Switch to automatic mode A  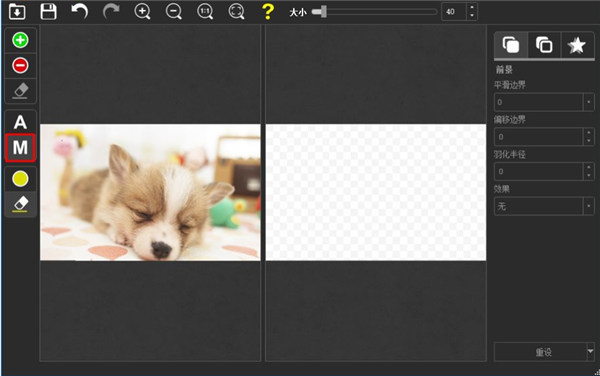[20, 122]
